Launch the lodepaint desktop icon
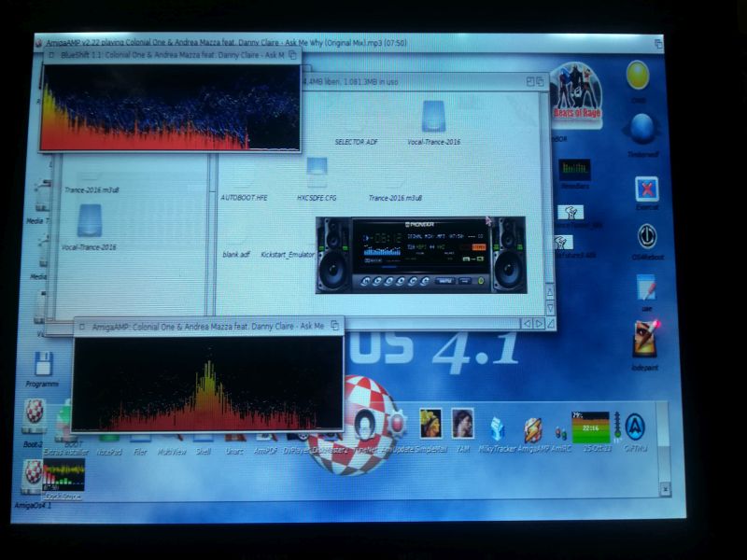Viewport: 747px width, 560px height. click(x=646, y=339)
